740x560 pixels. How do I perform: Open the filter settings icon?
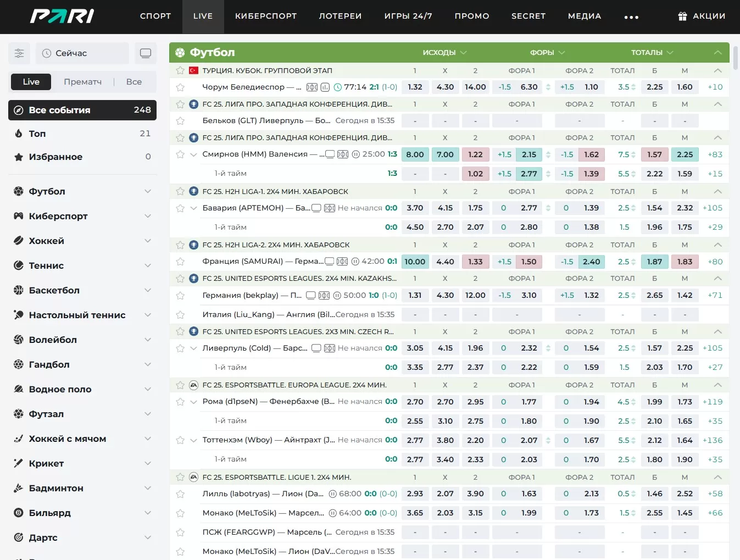[19, 53]
